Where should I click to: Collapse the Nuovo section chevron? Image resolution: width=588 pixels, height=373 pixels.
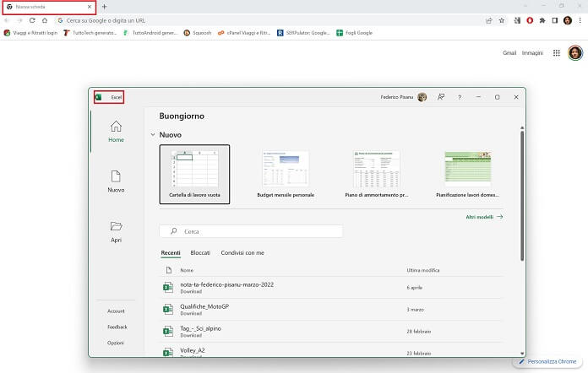(153, 135)
